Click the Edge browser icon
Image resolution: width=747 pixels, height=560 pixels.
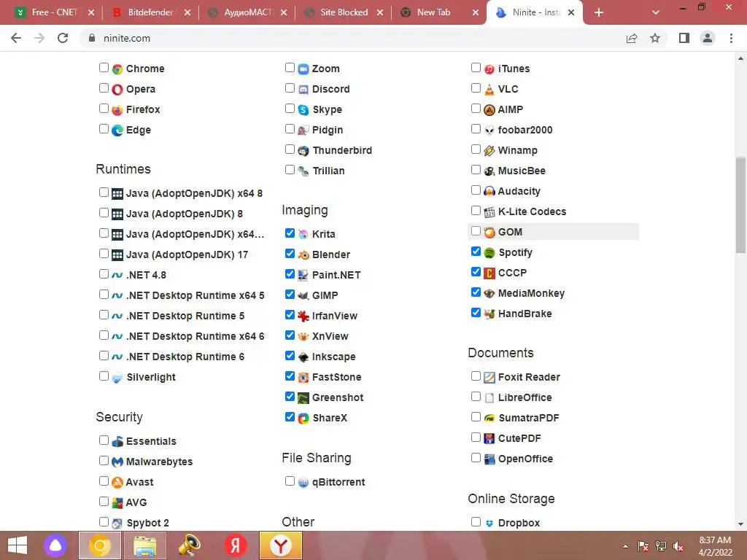(117, 131)
